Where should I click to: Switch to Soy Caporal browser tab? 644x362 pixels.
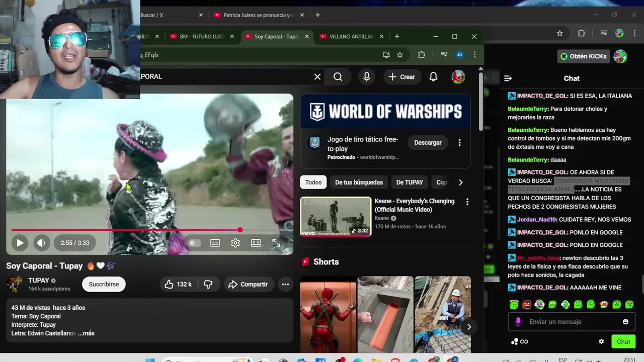click(x=276, y=36)
